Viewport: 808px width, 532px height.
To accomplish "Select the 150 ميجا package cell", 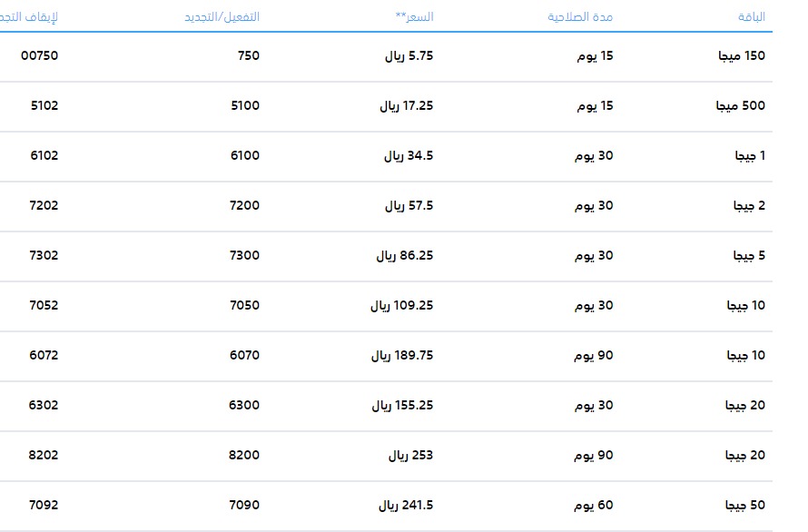I will [x=742, y=56].
